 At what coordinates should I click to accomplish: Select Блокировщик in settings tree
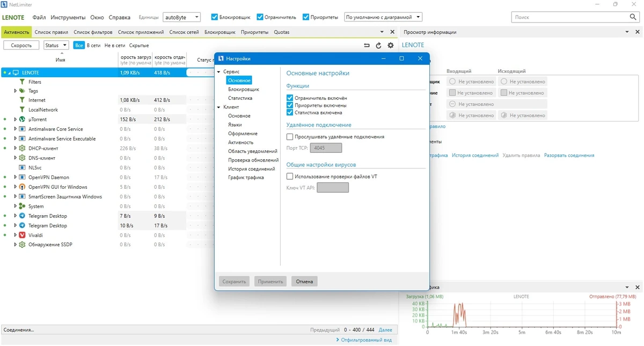(x=243, y=90)
